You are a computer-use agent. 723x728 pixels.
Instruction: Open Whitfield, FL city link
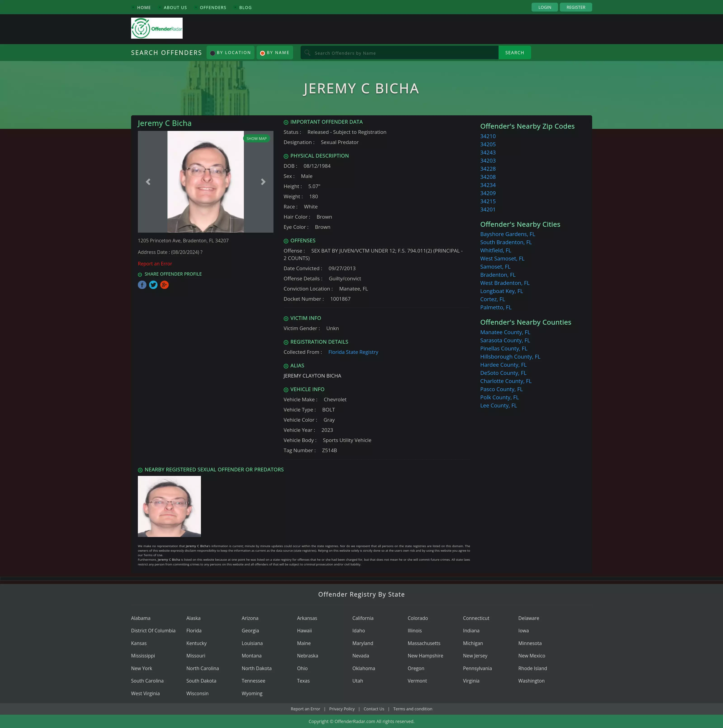(x=496, y=251)
